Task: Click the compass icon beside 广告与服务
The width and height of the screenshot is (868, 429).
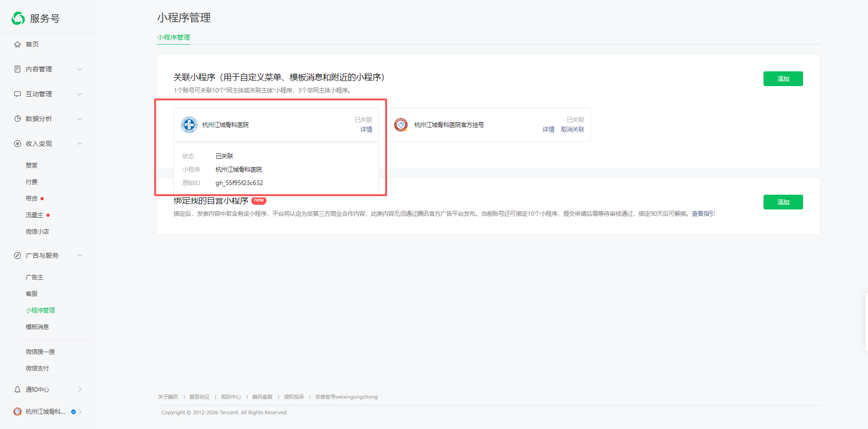Action: click(x=17, y=255)
